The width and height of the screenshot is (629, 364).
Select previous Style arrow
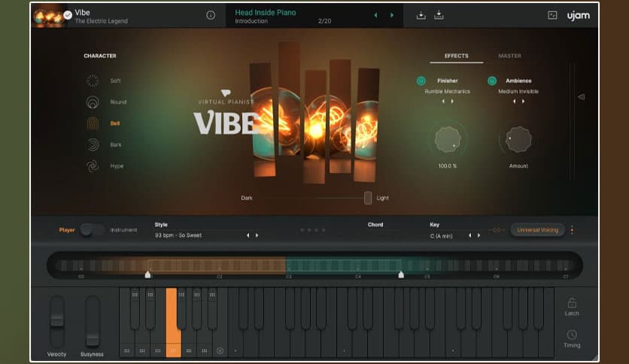[x=248, y=235]
